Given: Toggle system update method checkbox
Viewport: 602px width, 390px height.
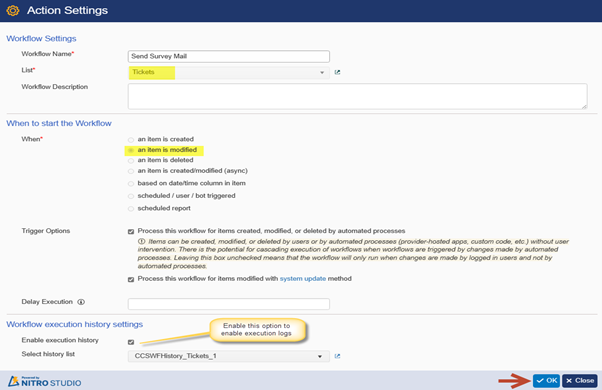Looking at the screenshot, I should pos(131,279).
